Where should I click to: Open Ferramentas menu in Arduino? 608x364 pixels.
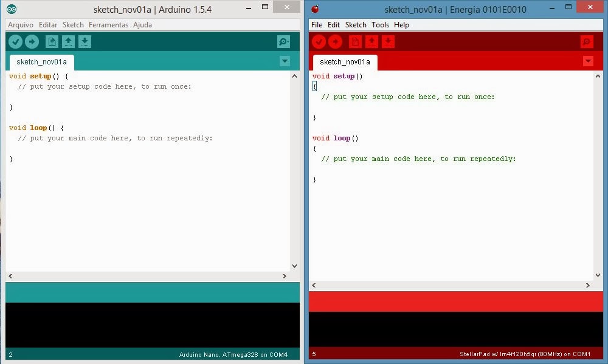(108, 25)
